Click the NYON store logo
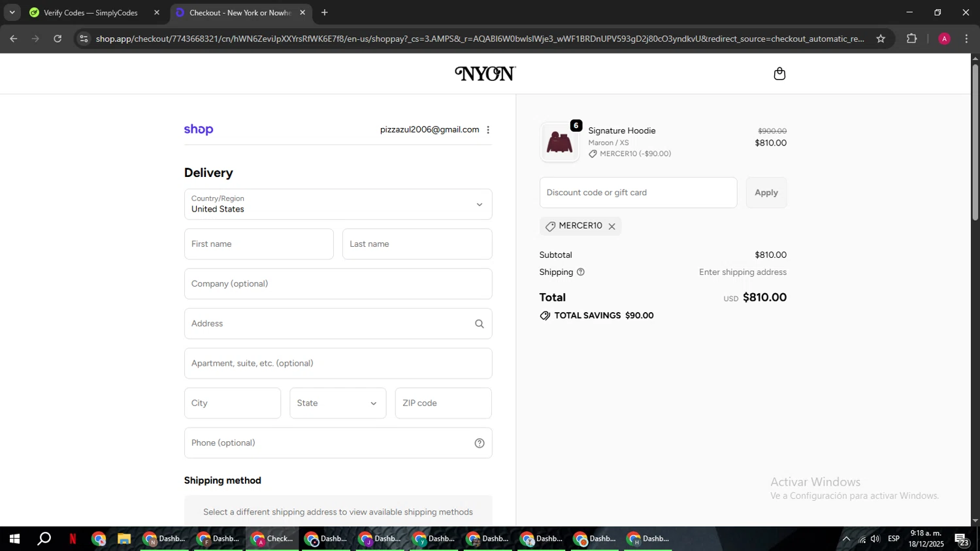Image resolution: width=980 pixels, height=551 pixels. 485,74
